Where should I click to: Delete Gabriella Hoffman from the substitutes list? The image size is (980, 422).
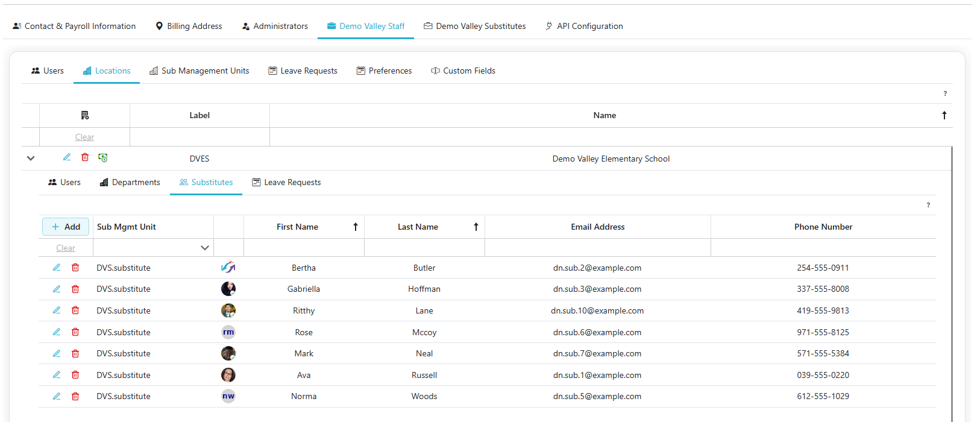point(75,289)
